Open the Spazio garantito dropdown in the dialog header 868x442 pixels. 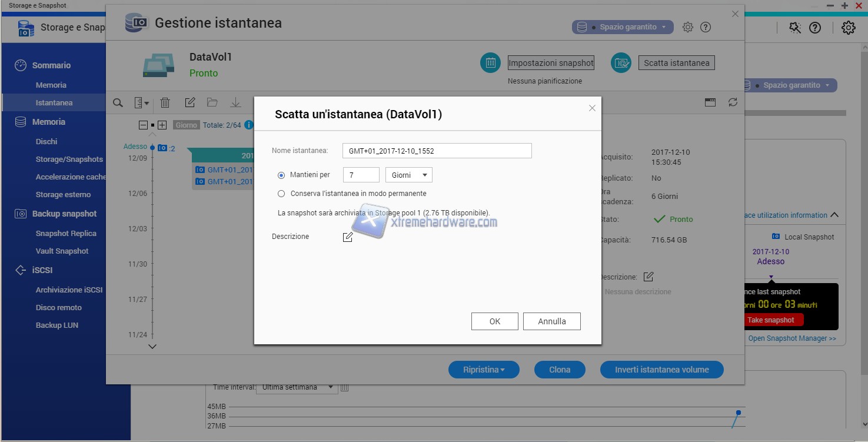[x=623, y=27]
